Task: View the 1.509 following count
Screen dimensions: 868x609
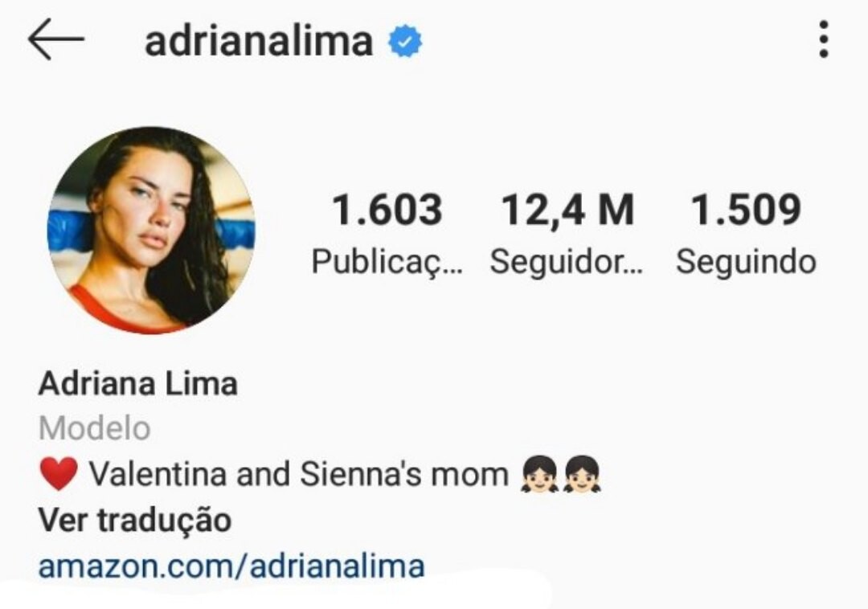Action: click(746, 210)
